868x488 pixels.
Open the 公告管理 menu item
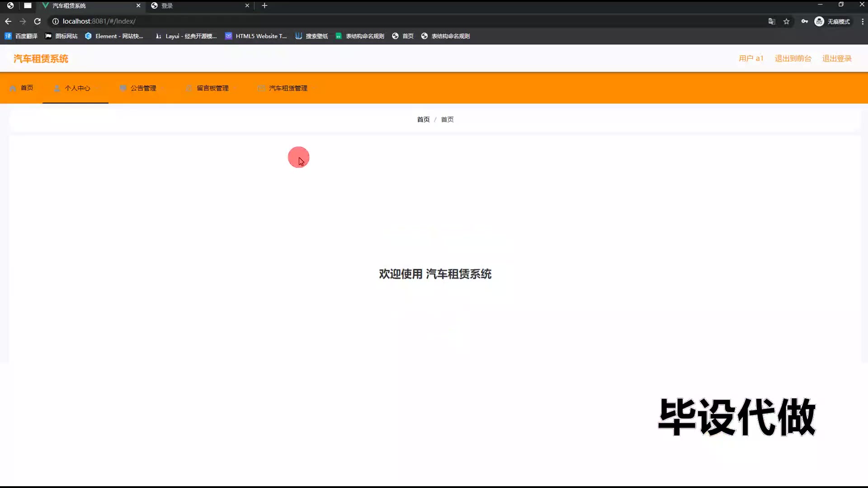143,88
